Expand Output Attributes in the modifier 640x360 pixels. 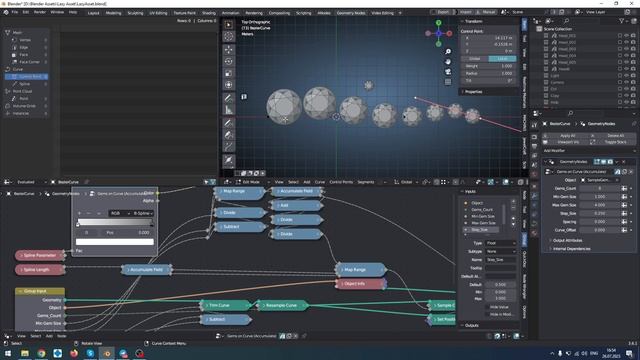[567, 240]
